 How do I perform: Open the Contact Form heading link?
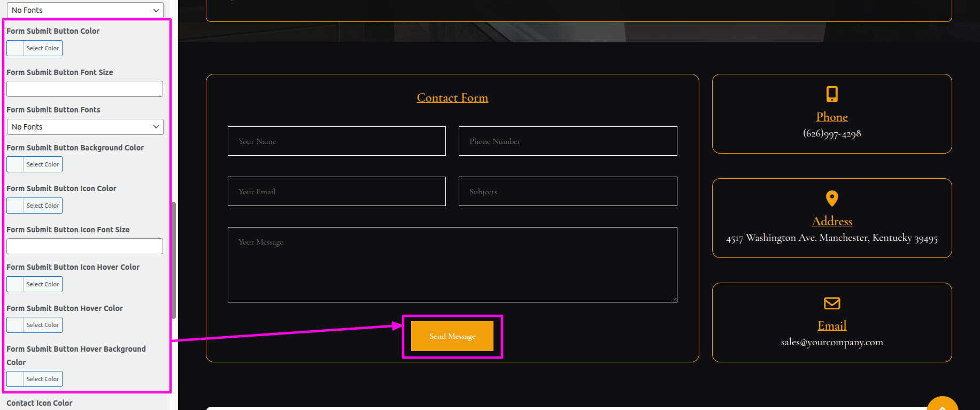tap(452, 98)
